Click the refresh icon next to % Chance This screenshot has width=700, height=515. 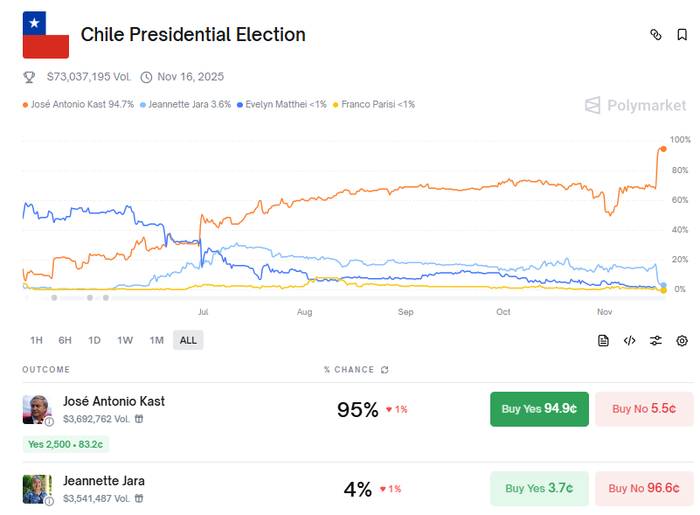(385, 370)
